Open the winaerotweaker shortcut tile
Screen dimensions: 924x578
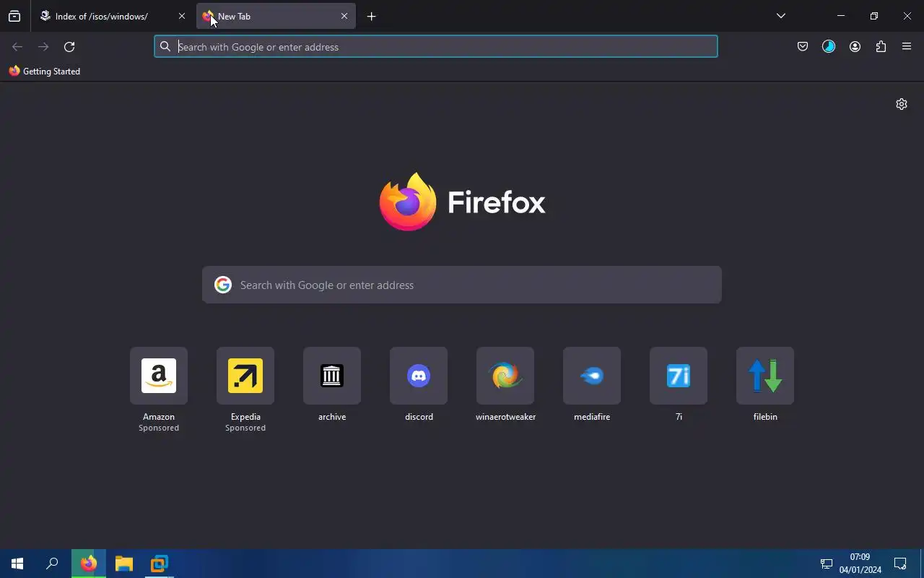click(x=505, y=376)
